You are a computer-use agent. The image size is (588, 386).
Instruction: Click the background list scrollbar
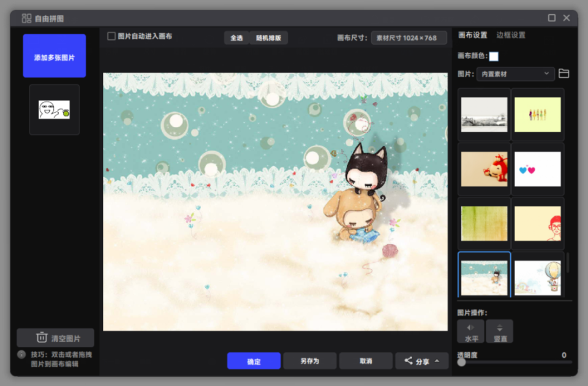point(568,263)
